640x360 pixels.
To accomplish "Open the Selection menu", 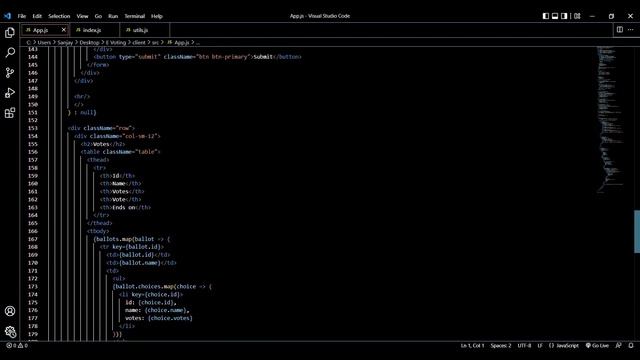I will coord(59,16).
